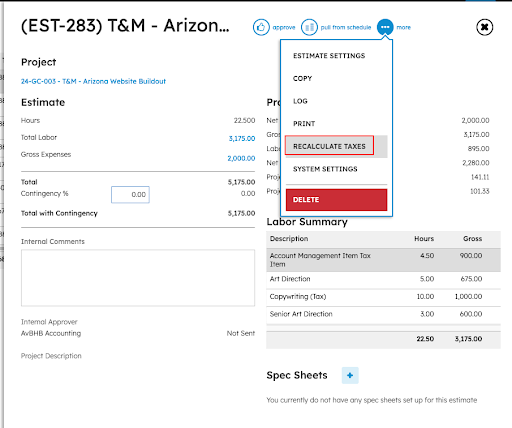Close the estimate dialog with X icon
Image resolution: width=512 pixels, height=428 pixels.
[485, 27]
